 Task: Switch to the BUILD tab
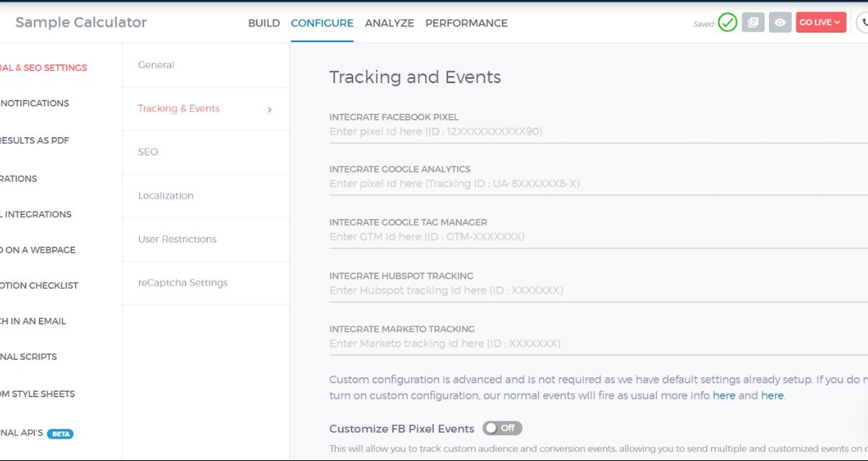tap(263, 23)
